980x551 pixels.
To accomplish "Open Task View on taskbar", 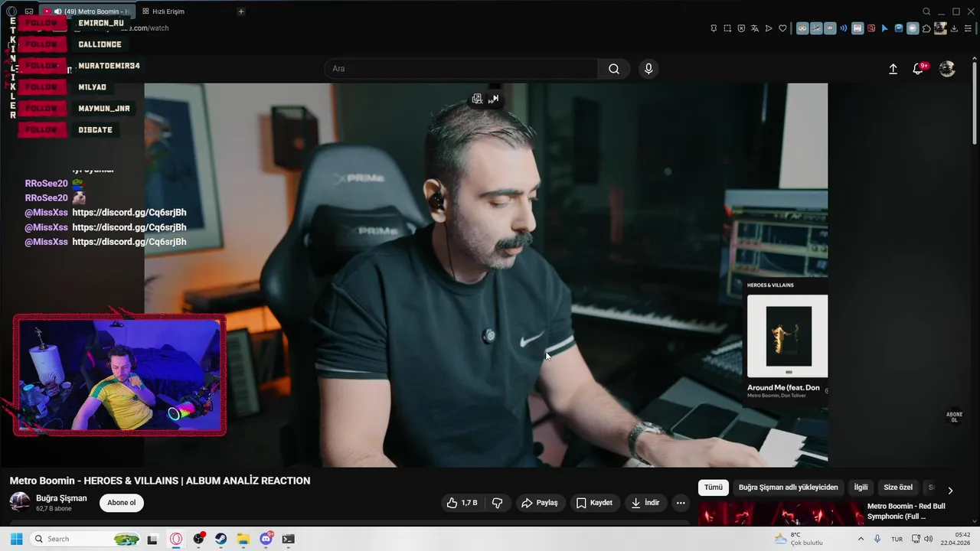I will pos(152,539).
